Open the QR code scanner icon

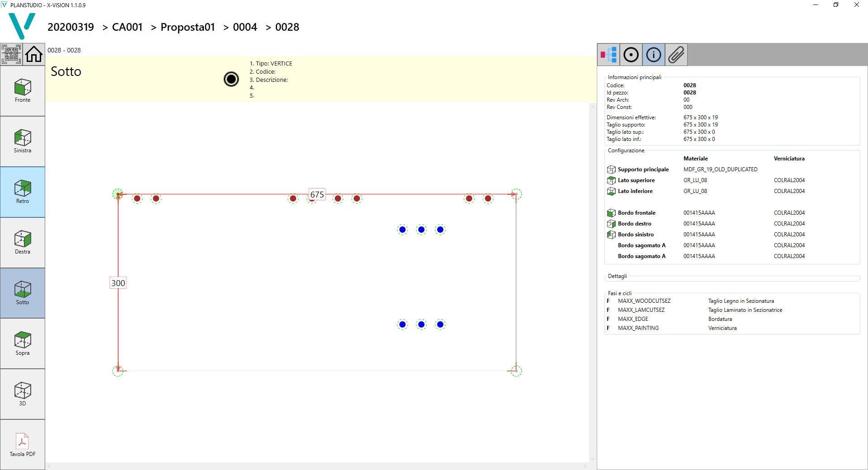pyautogui.click(x=11, y=55)
